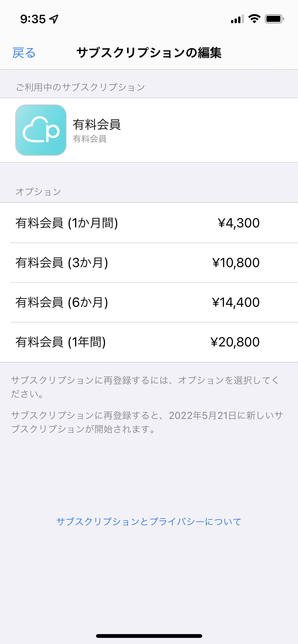298x644 pixels.
Task: Select the 有料会員 (1年間) option
Action: click(61, 342)
